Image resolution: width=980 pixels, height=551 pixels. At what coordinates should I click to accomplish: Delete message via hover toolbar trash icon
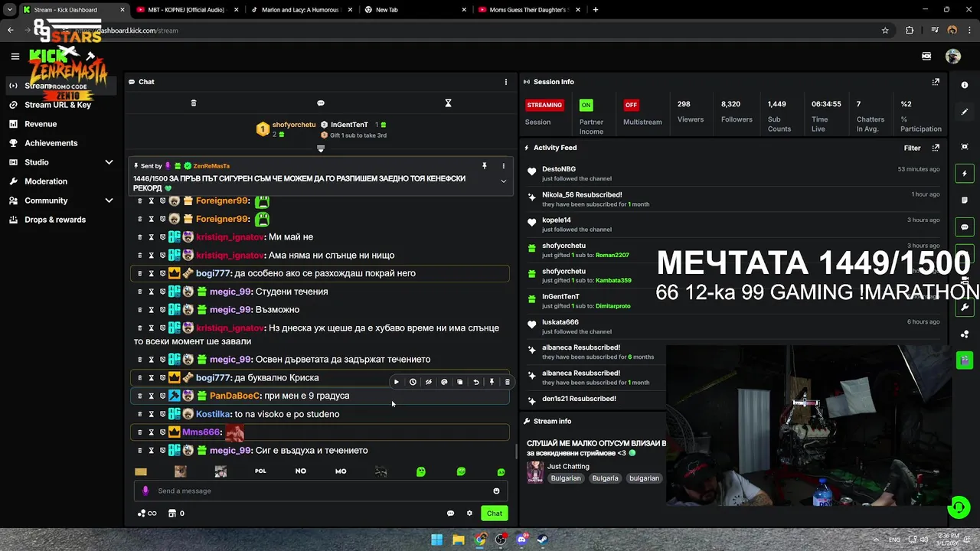pyautogui.click(x=507, y=382)
